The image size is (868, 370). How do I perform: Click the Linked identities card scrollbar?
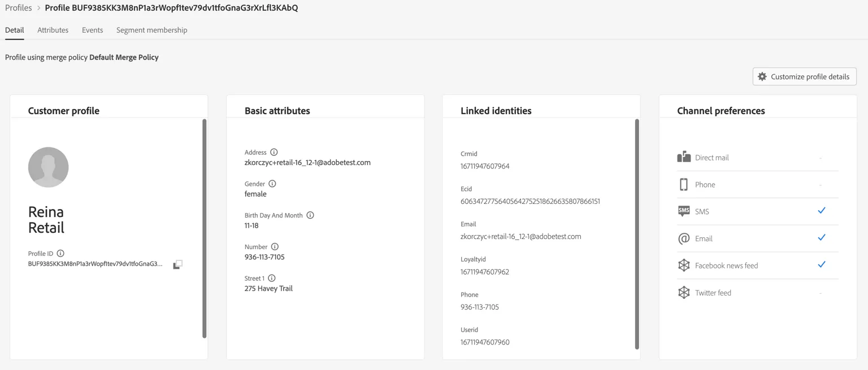coord(637,234)
